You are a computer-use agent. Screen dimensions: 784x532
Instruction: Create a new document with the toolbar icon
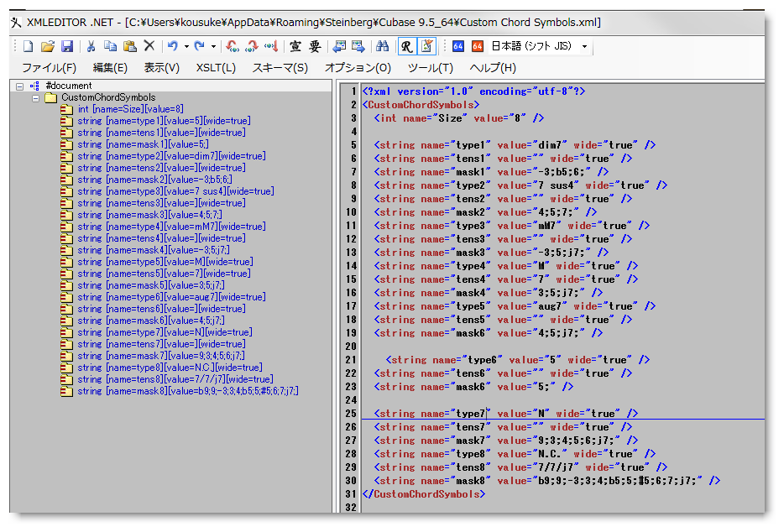pyautogui.click(x=28, y=46)
